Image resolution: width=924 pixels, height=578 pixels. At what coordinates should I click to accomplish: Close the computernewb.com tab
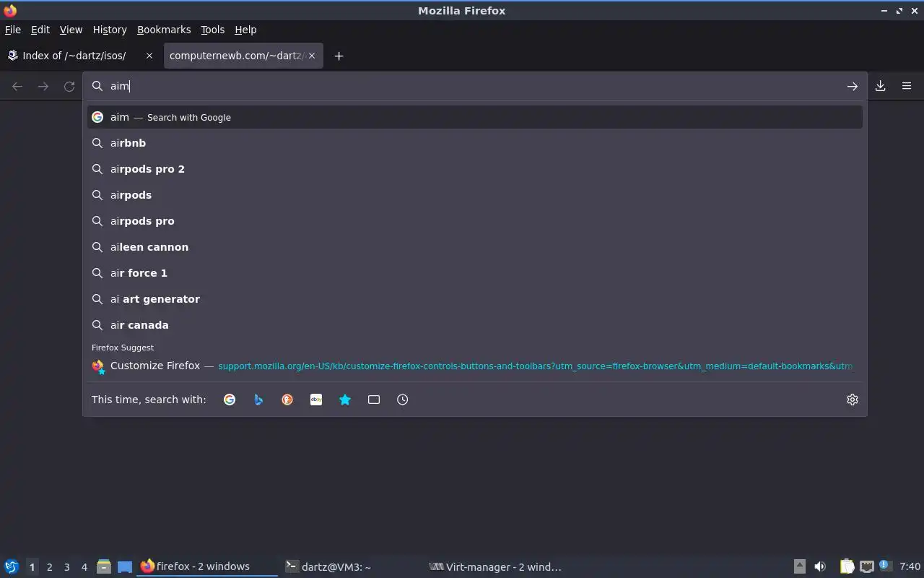pyautogui.click(x=313, y=56)
